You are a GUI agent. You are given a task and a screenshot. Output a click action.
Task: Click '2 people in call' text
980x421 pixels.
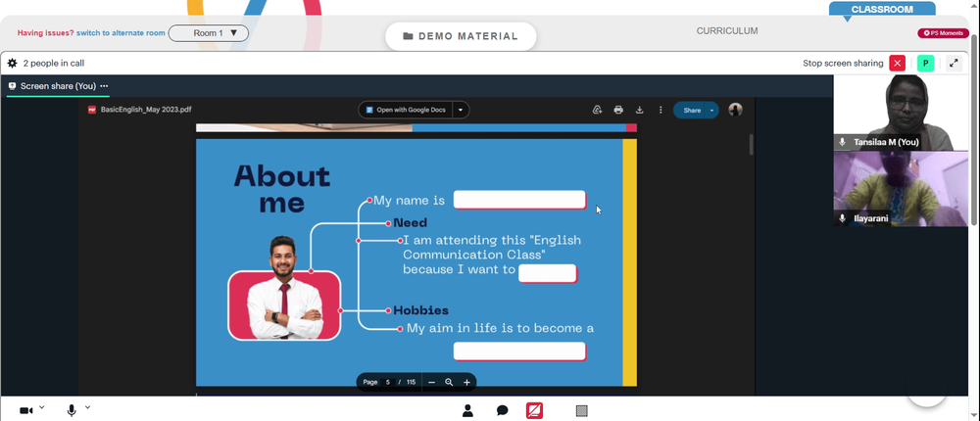pos(54,63)
